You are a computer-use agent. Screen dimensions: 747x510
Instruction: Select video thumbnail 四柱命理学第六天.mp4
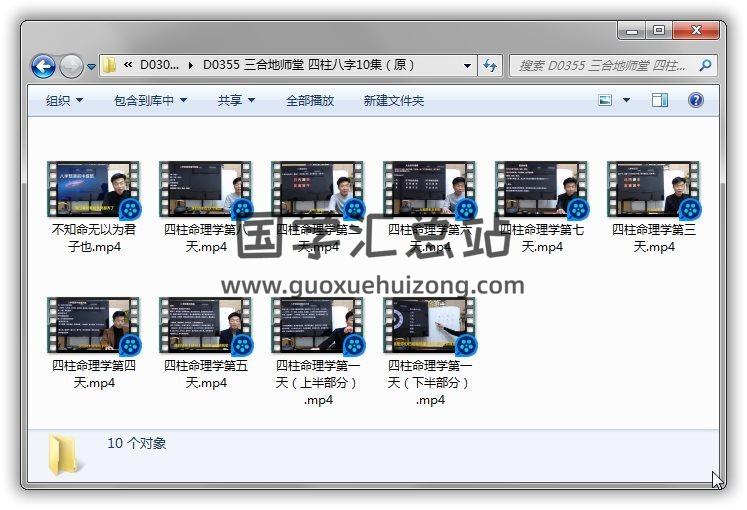pos(430,190)
